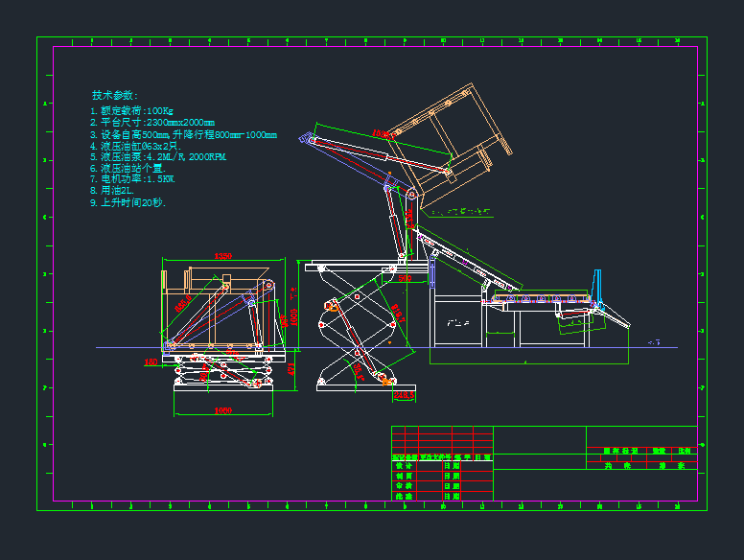
Task: Select the 用油2L parameter line
Action: [119, 191]
